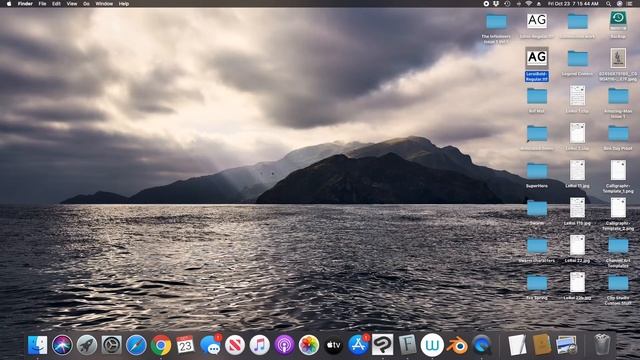Open Podcasts purple icon in Dock
The width and height of the screenshot is (640, 360).
[x=284, y=345]
